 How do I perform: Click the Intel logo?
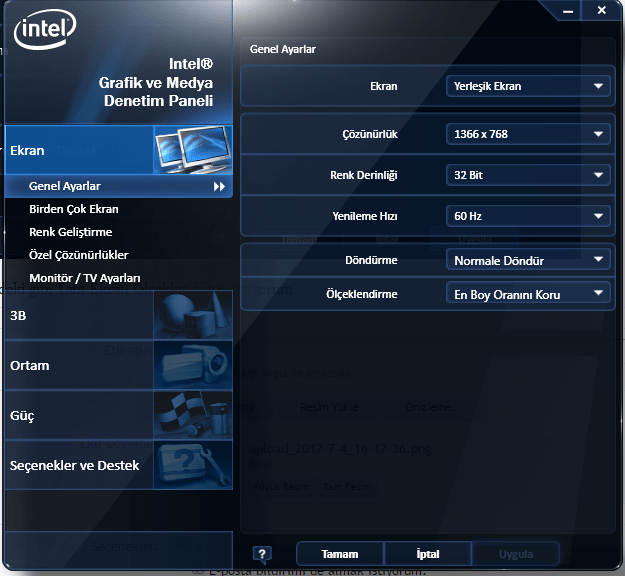(45, 29)
